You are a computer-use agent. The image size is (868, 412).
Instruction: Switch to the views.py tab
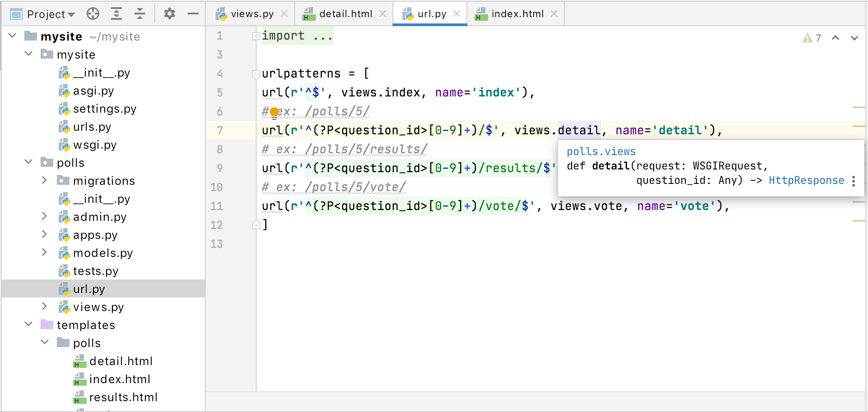(251, 14)
